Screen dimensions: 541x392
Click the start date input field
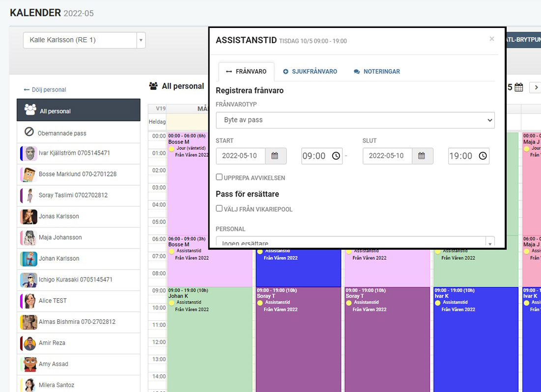(241, 156)
